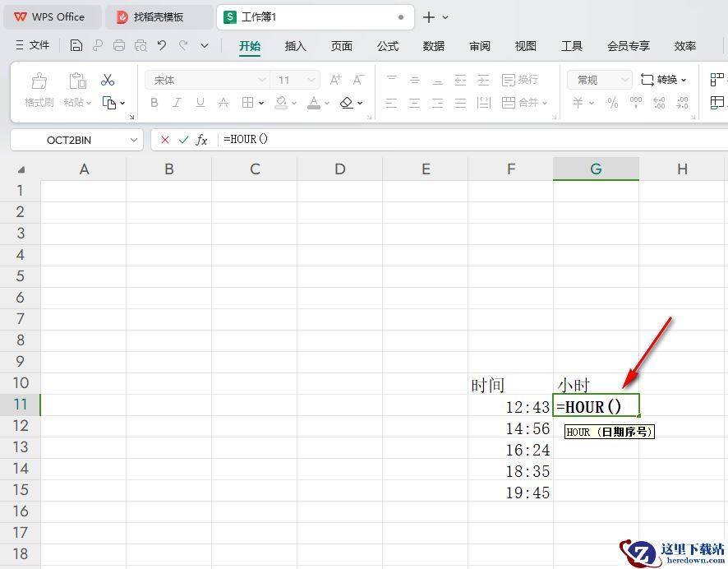Open quick access toolbar more dropdown
The image size is (728, 569).
coord(205,45)
